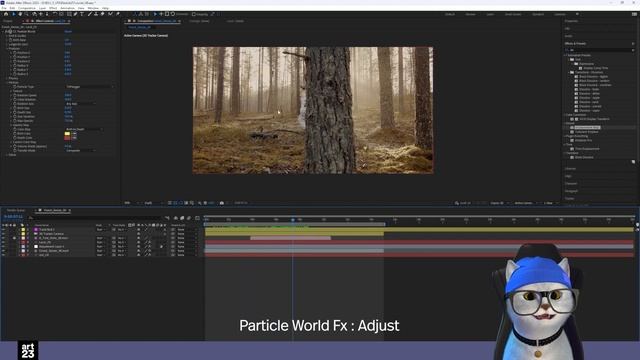Open the Tracker panel header
The width and height of the screenshot is (640, 360).
(x=569, y=199)
